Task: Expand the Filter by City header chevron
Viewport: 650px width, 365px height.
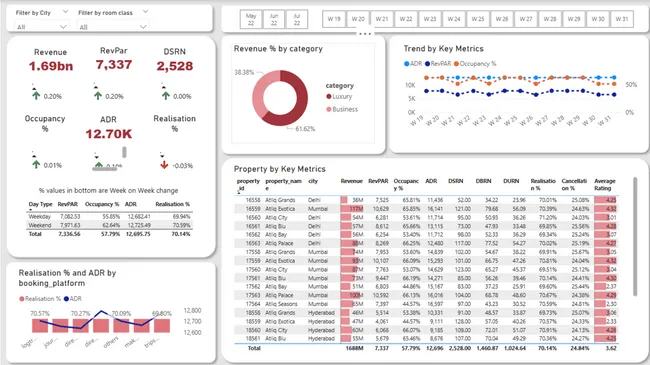Action: pos(65,12)
